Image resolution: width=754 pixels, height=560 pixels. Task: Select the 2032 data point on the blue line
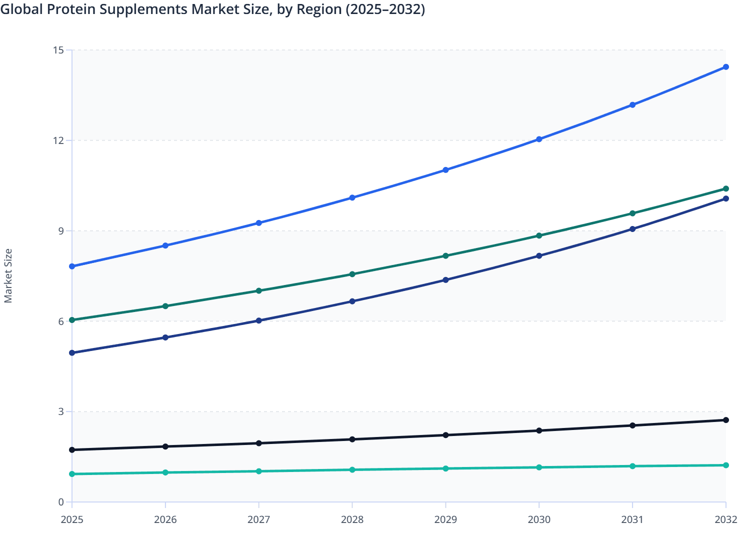tap(725, 66)
